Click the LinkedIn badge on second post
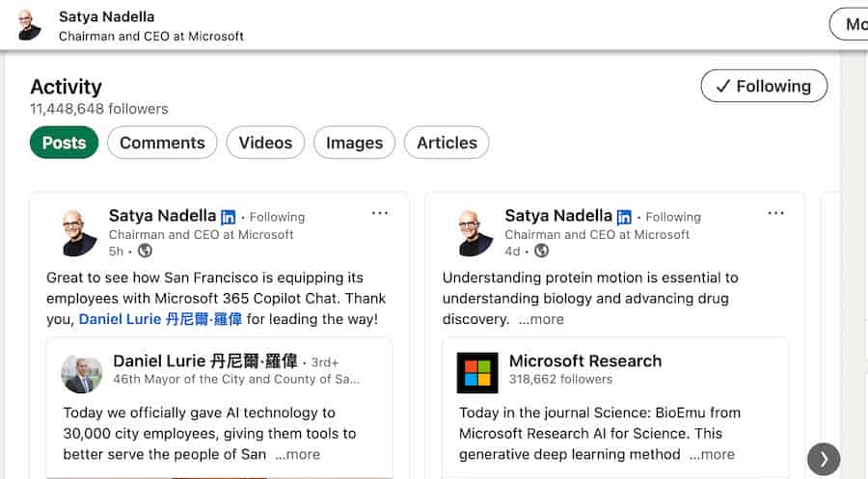Screen dimensions: 868x479 [624, 217]
